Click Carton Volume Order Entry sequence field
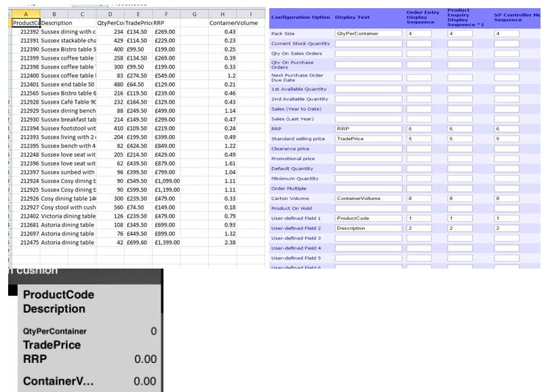Image resolution: width=548 pixels, height=392 pixels. pos(418,199)
